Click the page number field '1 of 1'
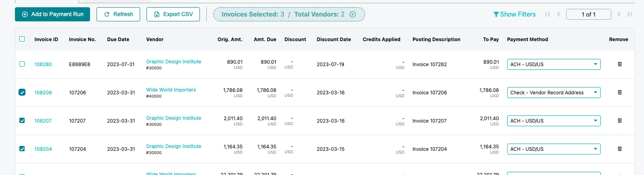644x175 pixels. 589,14
